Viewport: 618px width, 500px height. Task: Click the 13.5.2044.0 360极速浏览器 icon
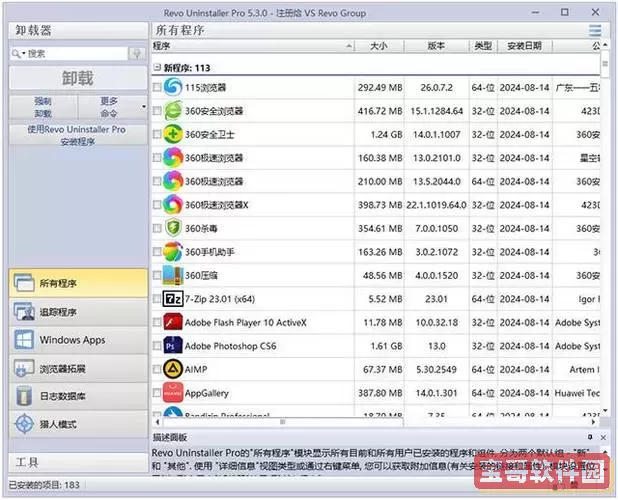click(173, 181)
